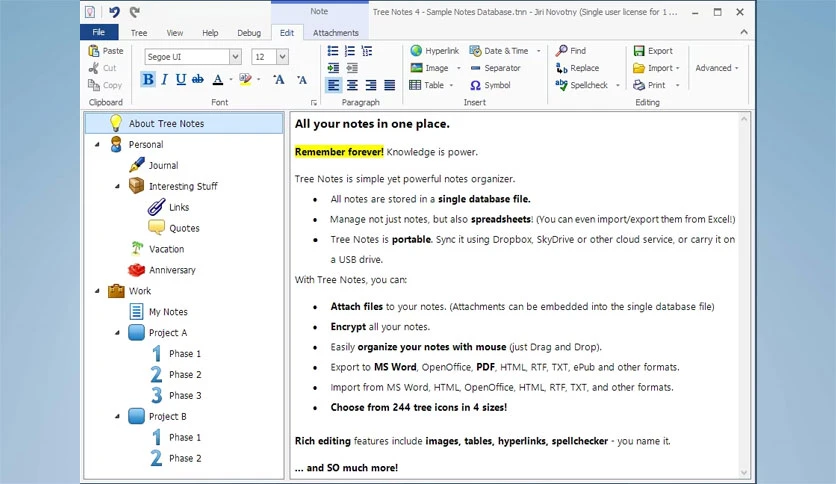Apply multilevel list formatting
This screenshot has width=836, height=484.
point(367,51)
